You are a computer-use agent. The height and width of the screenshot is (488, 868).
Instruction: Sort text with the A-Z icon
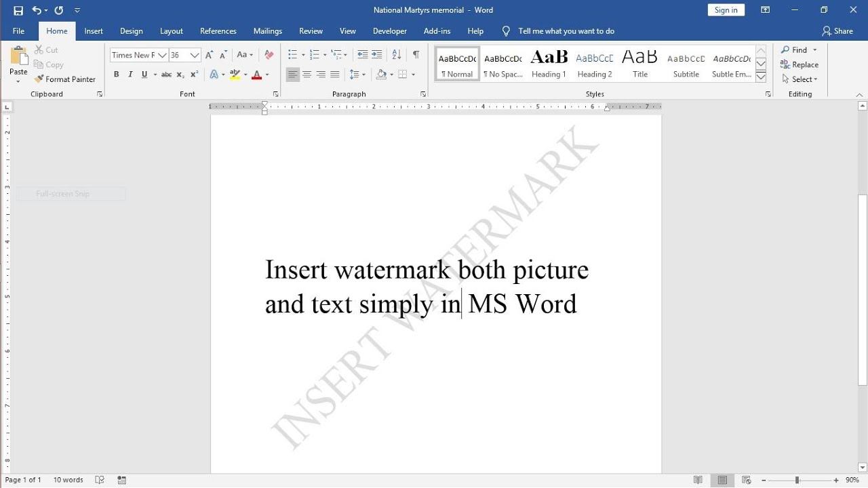click(x=397, y=55)
